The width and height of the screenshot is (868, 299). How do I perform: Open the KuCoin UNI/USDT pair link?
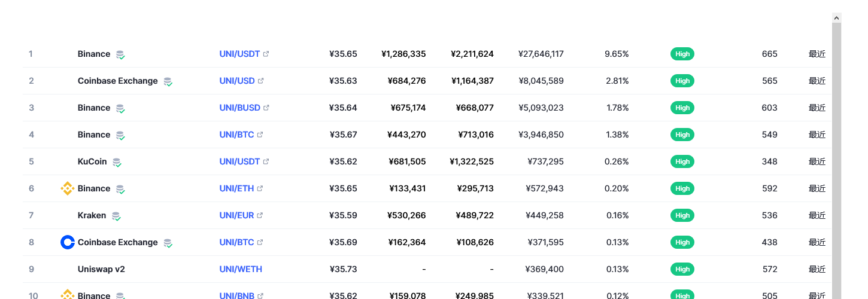[x=239, y=161]
